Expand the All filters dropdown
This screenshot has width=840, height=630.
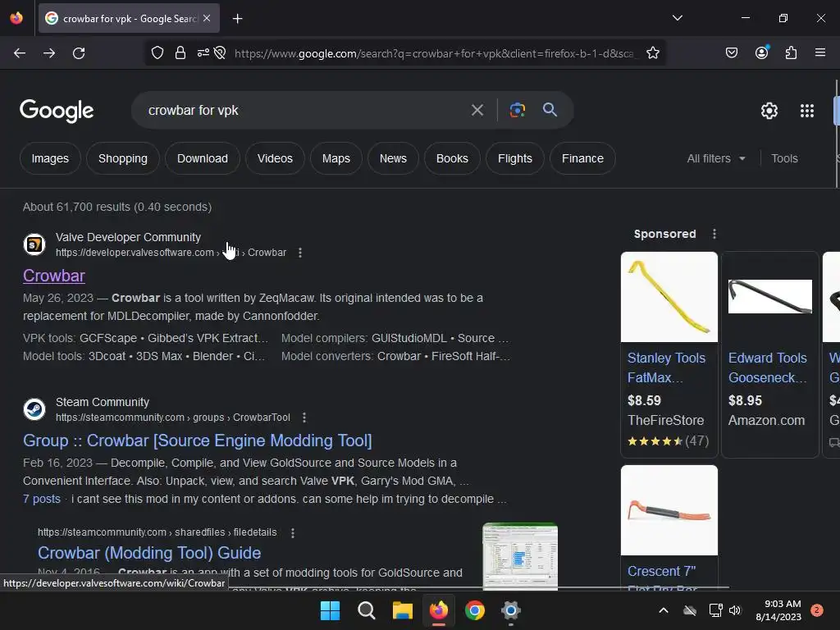tap(716, 158)
